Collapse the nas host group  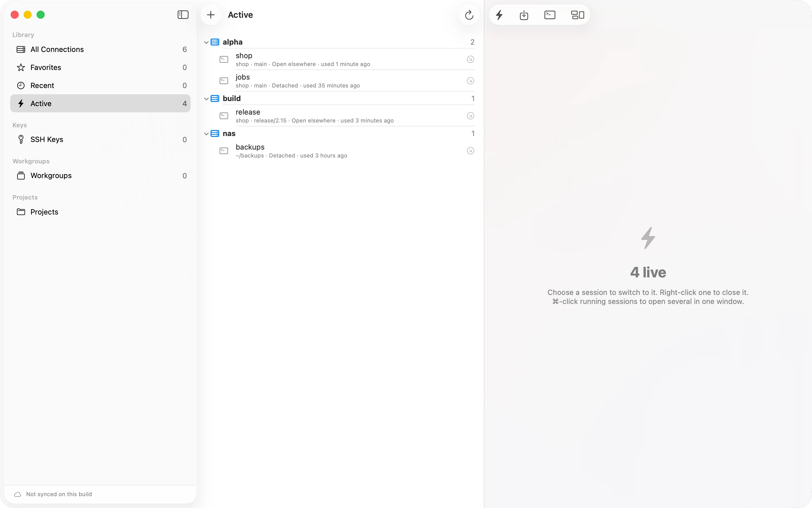coord(206,134)
